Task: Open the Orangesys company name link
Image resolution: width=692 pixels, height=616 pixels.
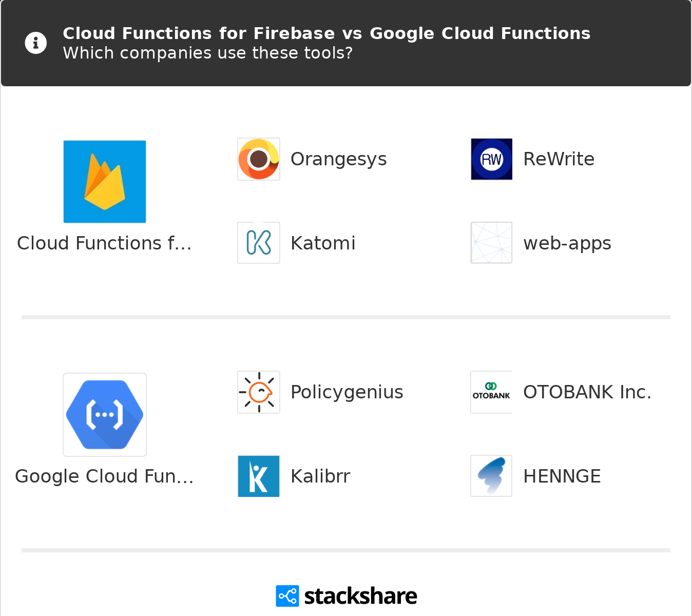Action: (x=338, y=159)
